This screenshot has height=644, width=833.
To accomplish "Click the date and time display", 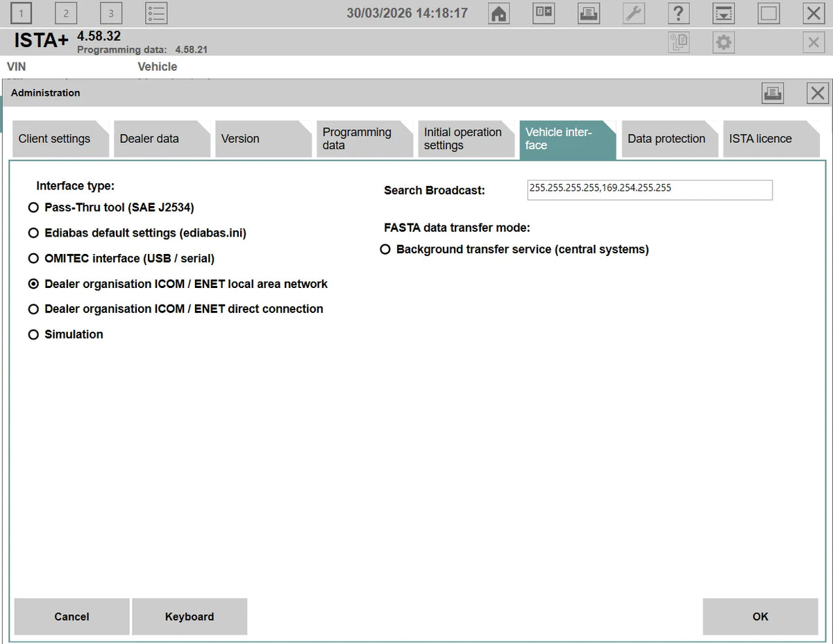I will coord(407,13).
